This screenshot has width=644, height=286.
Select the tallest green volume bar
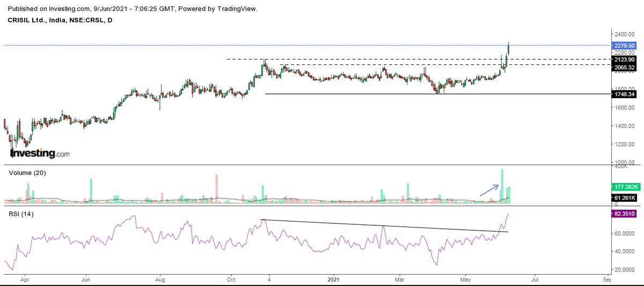(x=502, y=186)
